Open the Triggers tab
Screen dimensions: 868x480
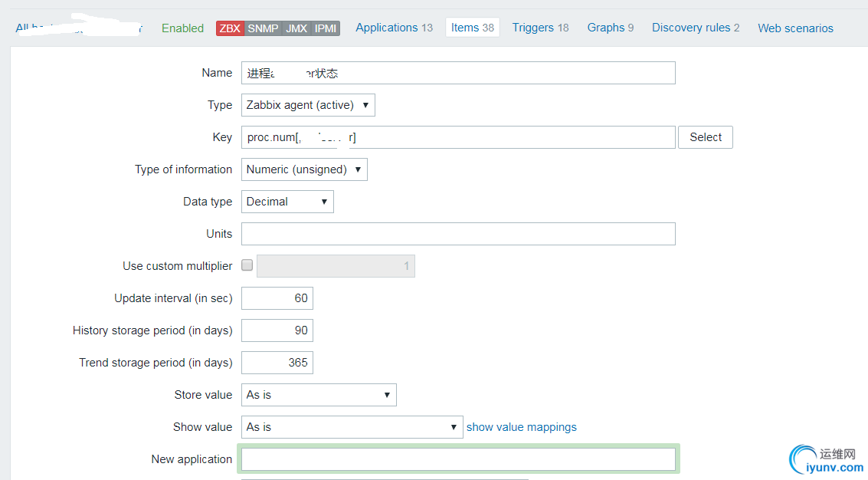[x=540, y=28]
